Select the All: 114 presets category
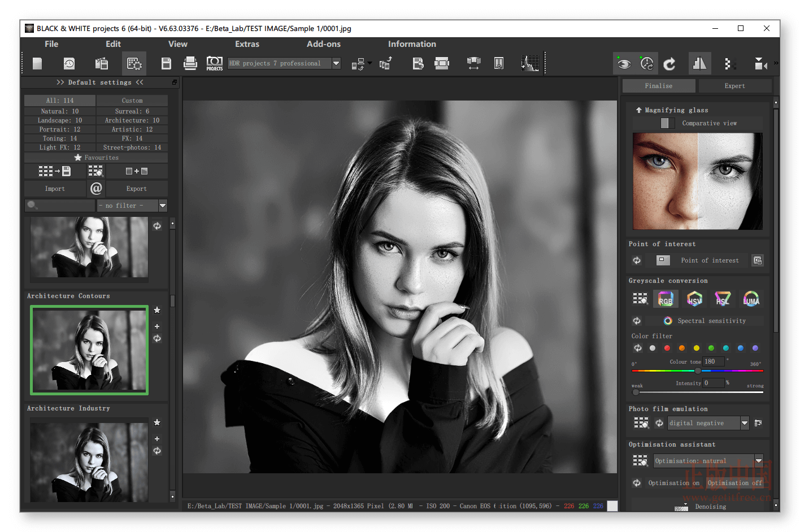The image size is (800, 532). (x=60, y=101)
